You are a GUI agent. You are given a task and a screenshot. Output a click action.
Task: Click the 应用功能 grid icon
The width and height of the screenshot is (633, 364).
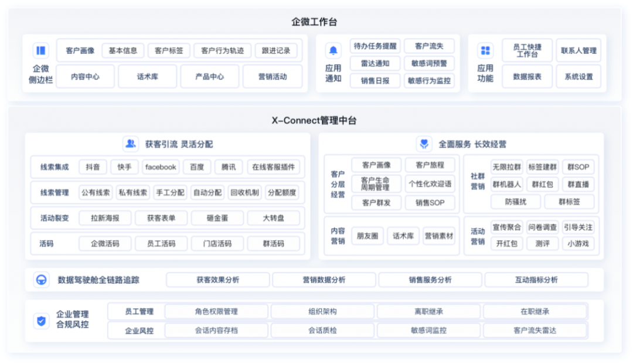485,50
